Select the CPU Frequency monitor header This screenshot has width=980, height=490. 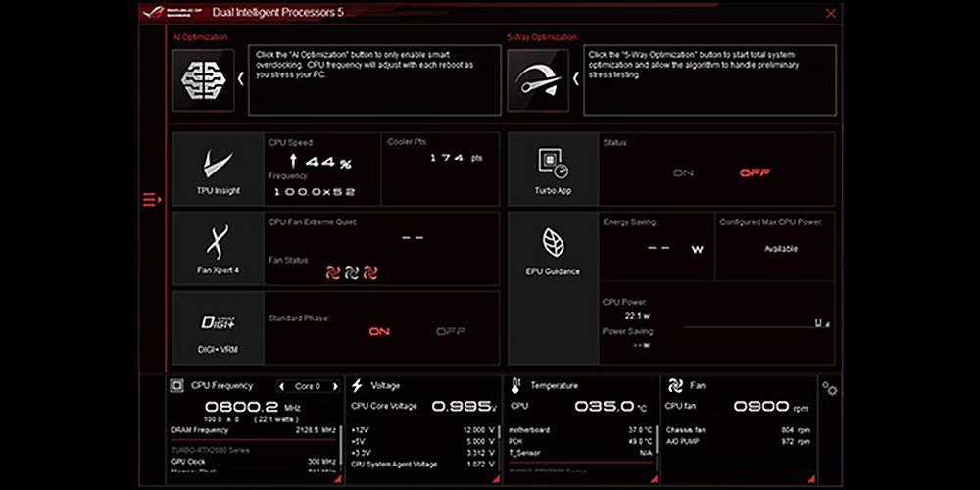point(221,386)
